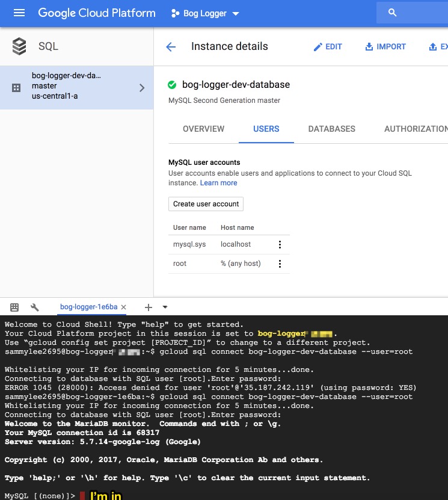Click Create user account button

pyautogui.click(x=206, y=204)
